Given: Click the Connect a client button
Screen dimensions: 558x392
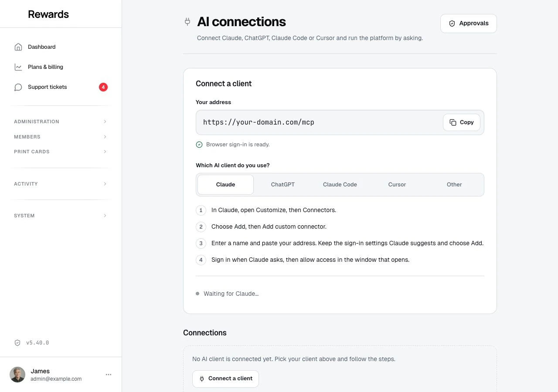Looking at the screenshot, I should [225, 379].
